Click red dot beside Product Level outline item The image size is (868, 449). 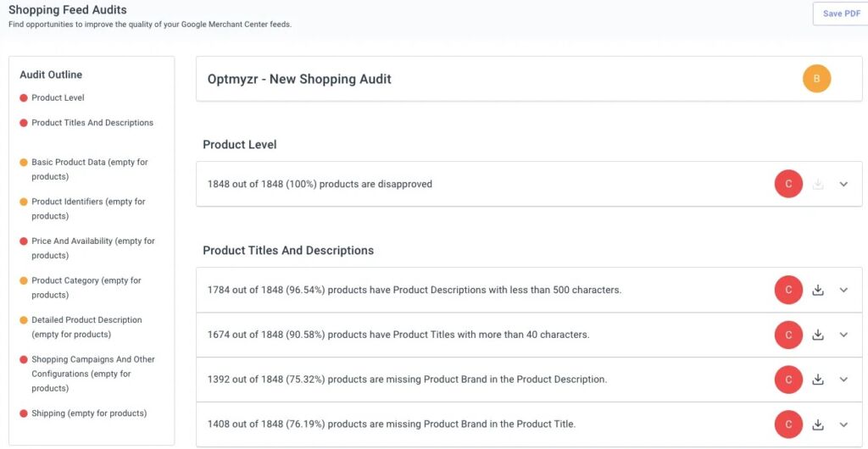pyautogui.click(x=23, y=98)
